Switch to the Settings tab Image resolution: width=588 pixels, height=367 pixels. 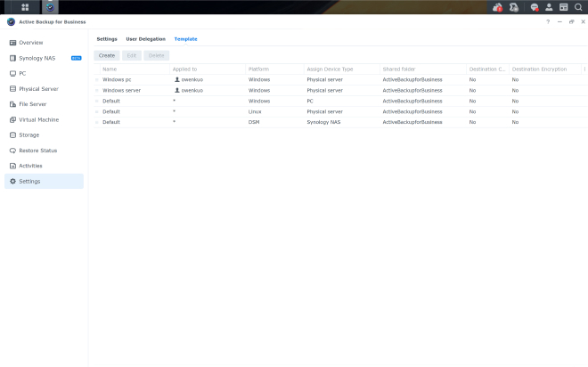coord(107,39)
